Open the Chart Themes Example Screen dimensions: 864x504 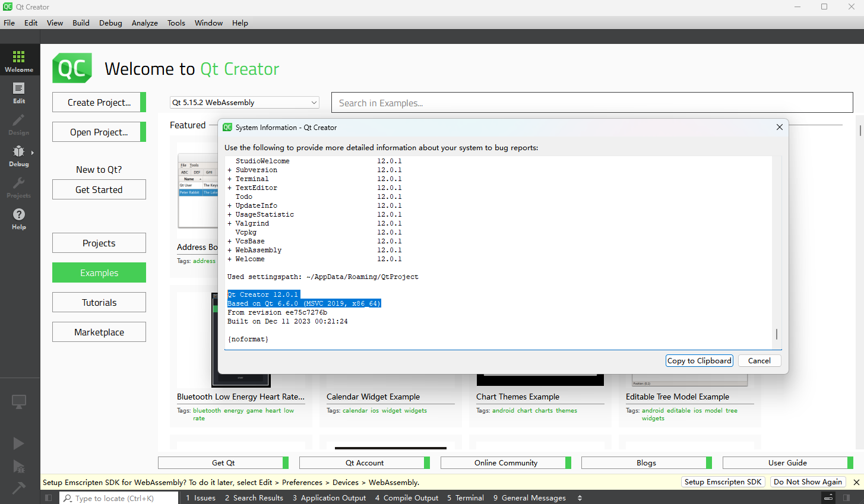pyautogui.click(x=518, y=397)
